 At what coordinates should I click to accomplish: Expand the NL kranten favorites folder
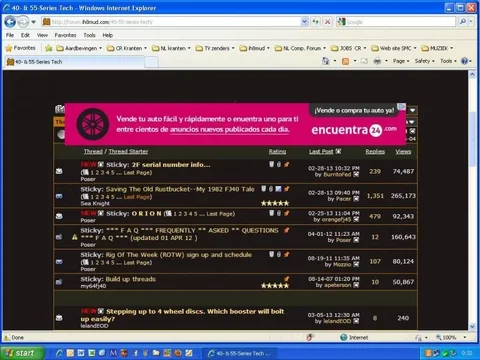click(171, 48)
